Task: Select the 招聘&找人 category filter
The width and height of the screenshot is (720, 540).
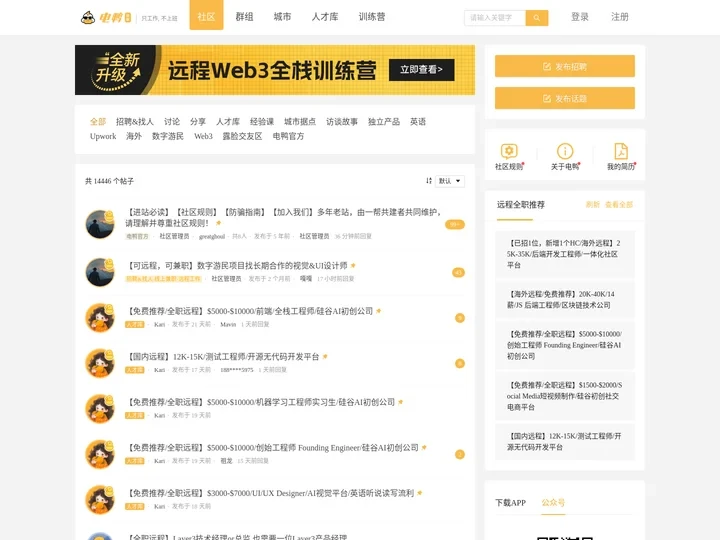Action: (135, 122)
